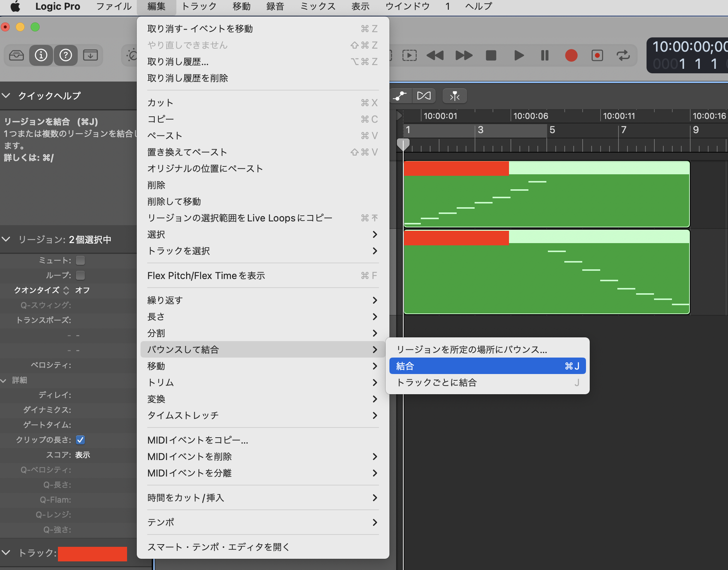
Task: Toggle the Inspector (i) button
Action: (41, 55)
